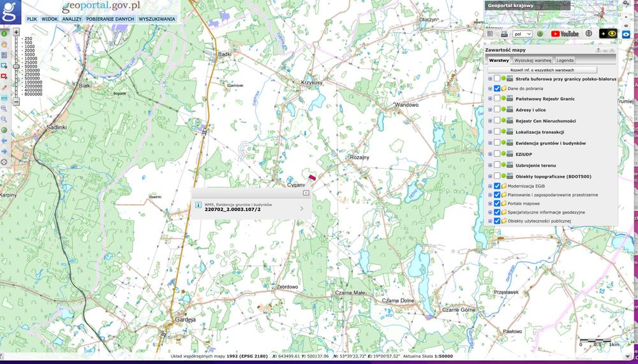The image size is (638, 364).
Task: Switch to the Legenda tab
Action: click(565, 60)
